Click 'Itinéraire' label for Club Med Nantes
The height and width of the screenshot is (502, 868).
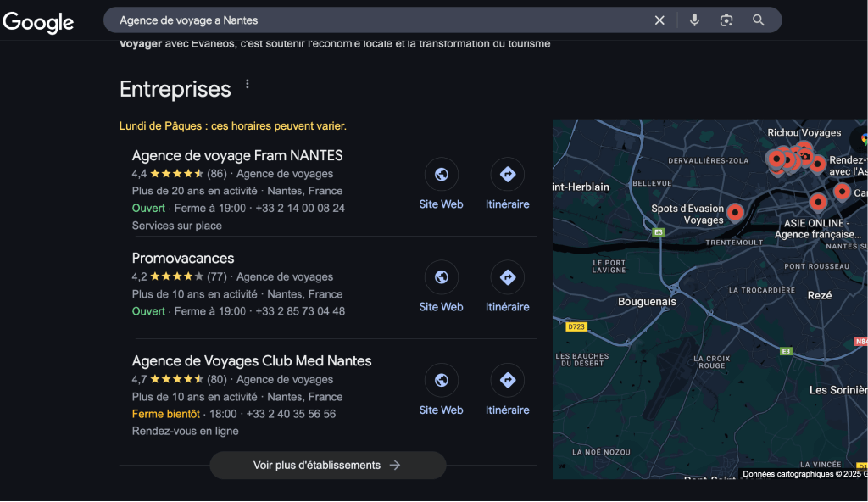508,410
